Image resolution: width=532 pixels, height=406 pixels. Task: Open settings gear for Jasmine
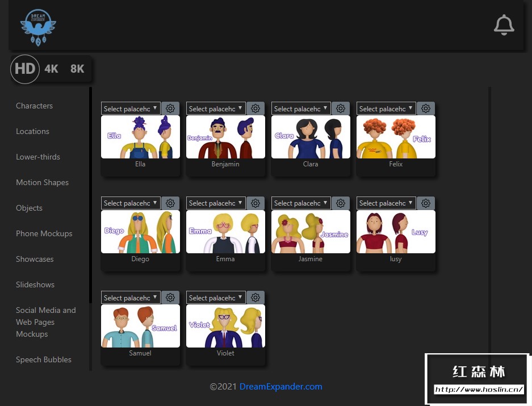pyautogui.click(x=341, y=203)
